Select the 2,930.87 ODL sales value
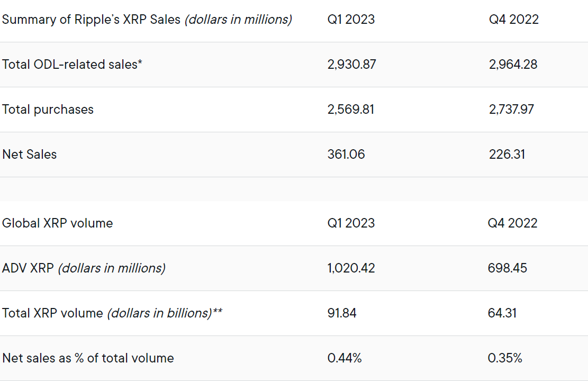 click(351, 65)
